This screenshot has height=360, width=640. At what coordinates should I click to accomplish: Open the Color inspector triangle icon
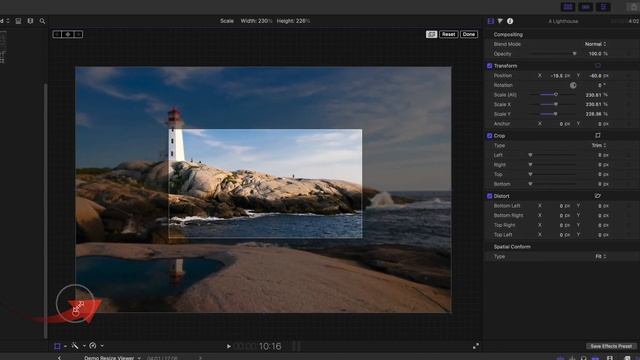tap(500, 21)
